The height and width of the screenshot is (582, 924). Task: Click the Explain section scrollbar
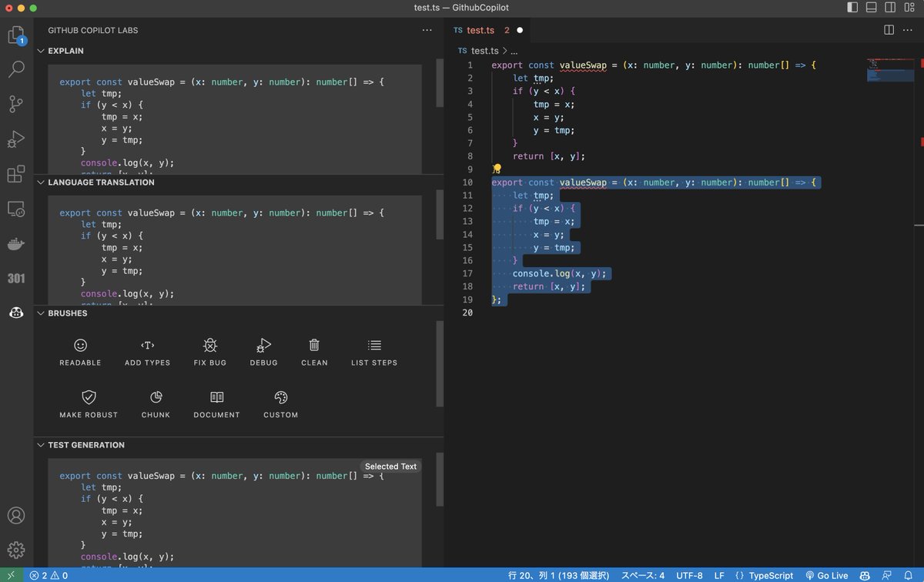point(440,82)
